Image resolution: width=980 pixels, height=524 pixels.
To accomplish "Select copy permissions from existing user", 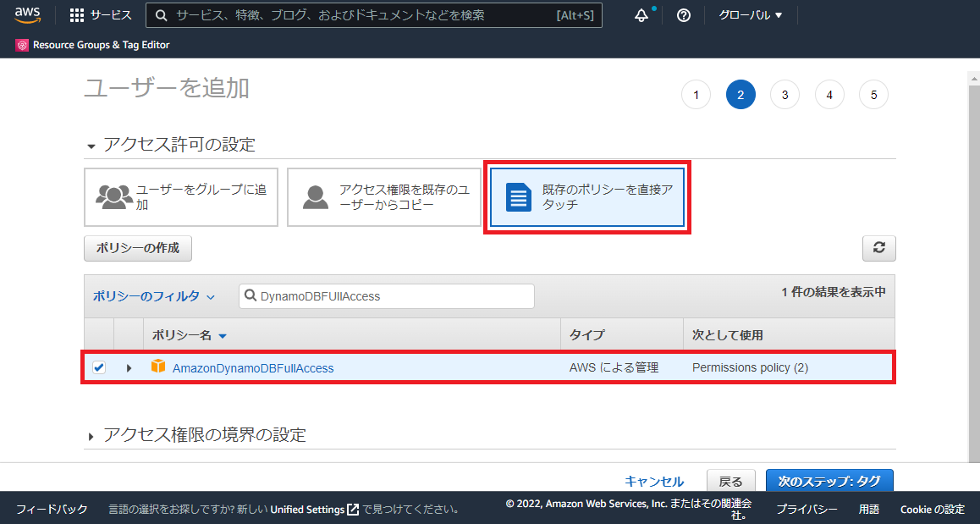I will [384, 197].
